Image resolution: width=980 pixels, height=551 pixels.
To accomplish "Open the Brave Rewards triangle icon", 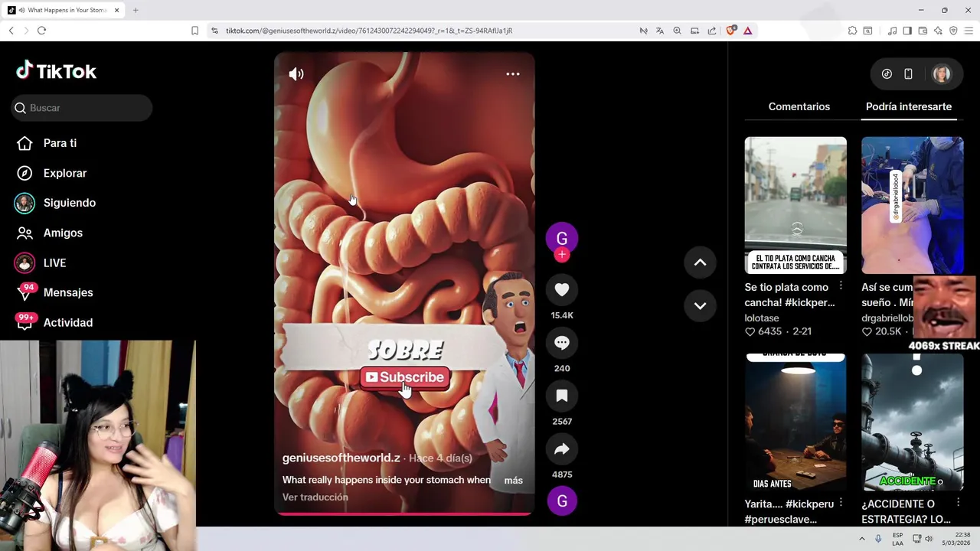I will click(x=747, y=31).
